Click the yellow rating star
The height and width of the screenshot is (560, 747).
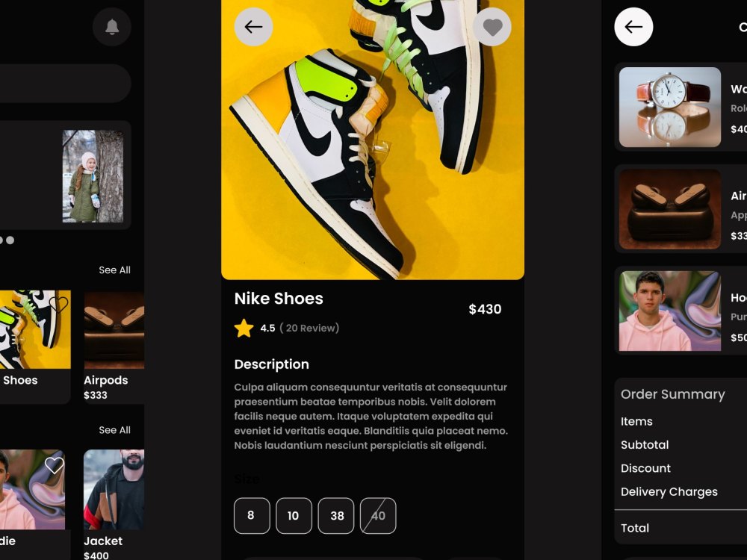[244, 328]
